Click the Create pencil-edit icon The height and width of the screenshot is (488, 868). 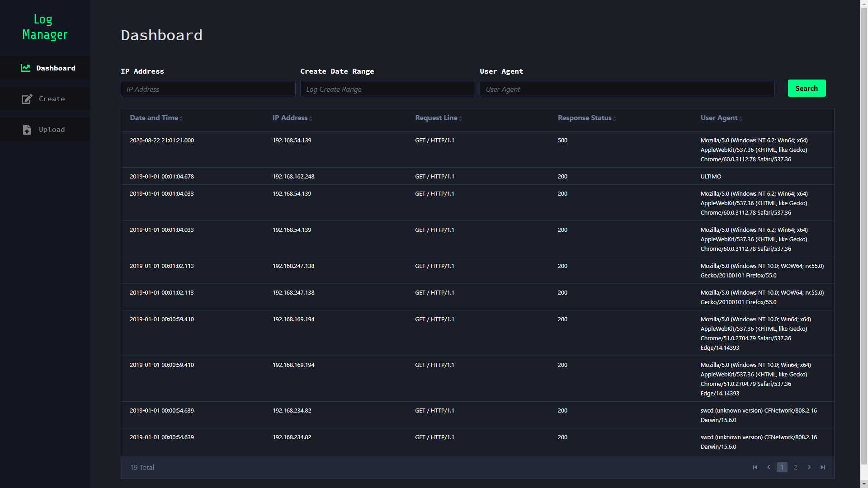click(27, 99)
